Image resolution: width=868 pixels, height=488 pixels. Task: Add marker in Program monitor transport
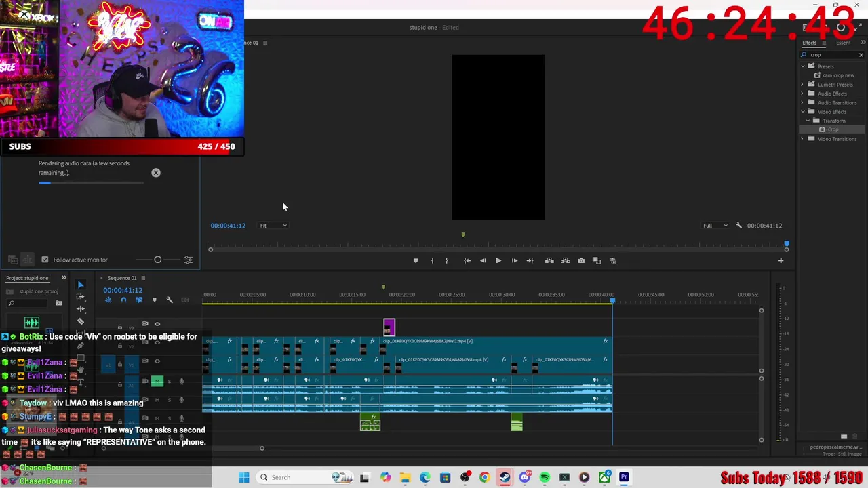pos(416,260)
